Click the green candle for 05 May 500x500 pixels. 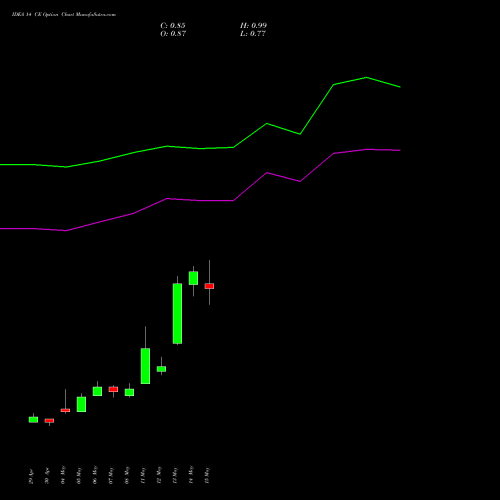[81, 404]
